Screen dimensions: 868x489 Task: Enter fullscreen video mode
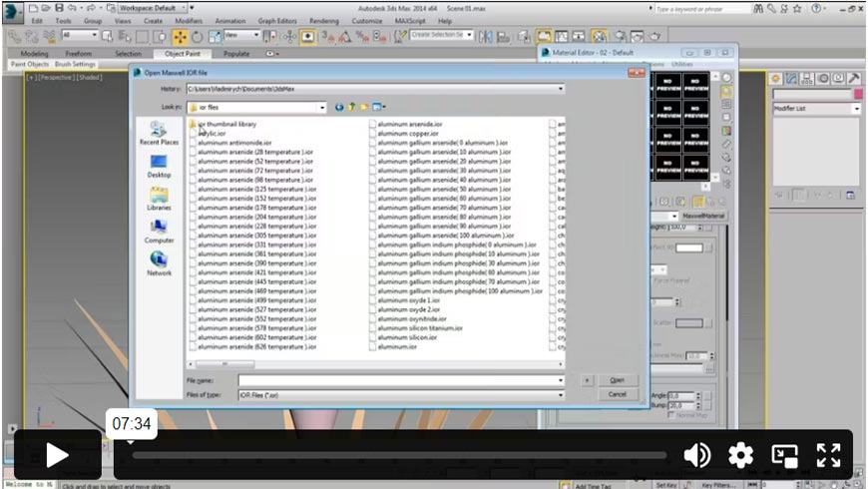(828, 455)
